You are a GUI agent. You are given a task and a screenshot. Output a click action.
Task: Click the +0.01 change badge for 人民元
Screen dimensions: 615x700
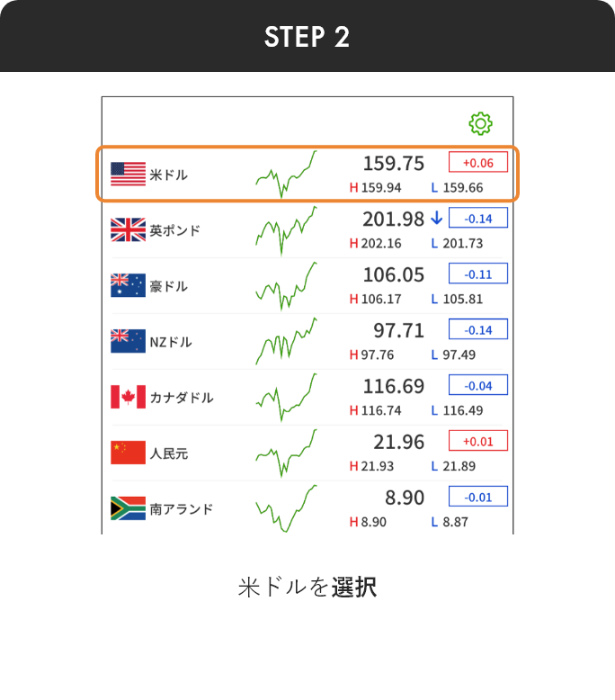point(478,441)
